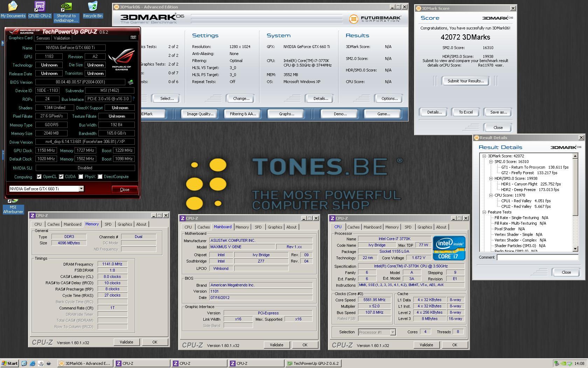
Task: Click the safely remove hardware tray icon
Action: pos(556,363)
